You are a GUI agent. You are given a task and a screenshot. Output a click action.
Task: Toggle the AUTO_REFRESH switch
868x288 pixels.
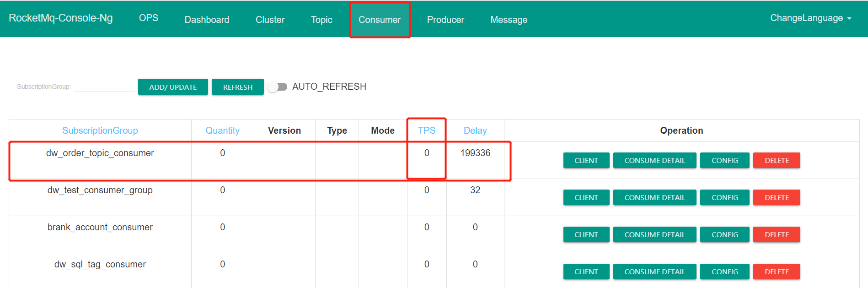coord(277,87)
